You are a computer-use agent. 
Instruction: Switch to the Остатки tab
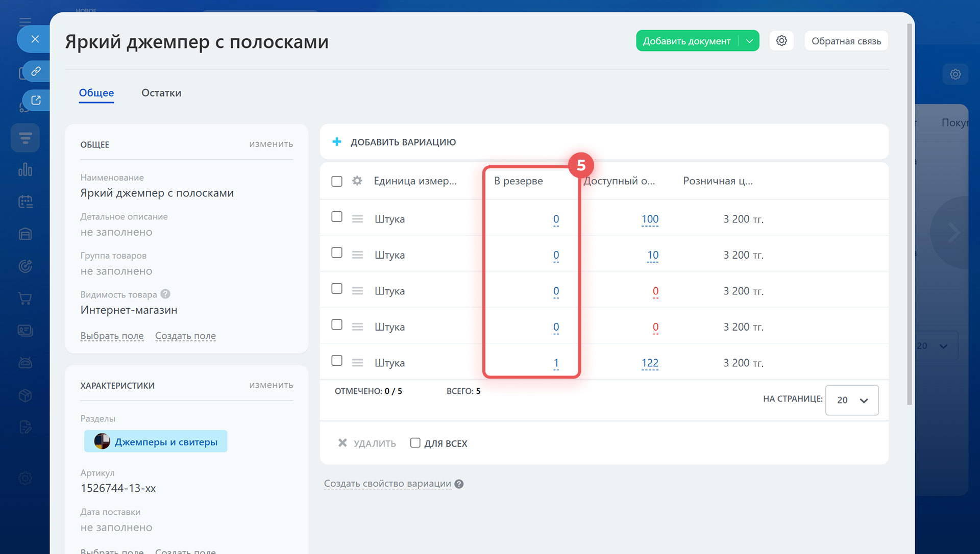tap(161, 93)
